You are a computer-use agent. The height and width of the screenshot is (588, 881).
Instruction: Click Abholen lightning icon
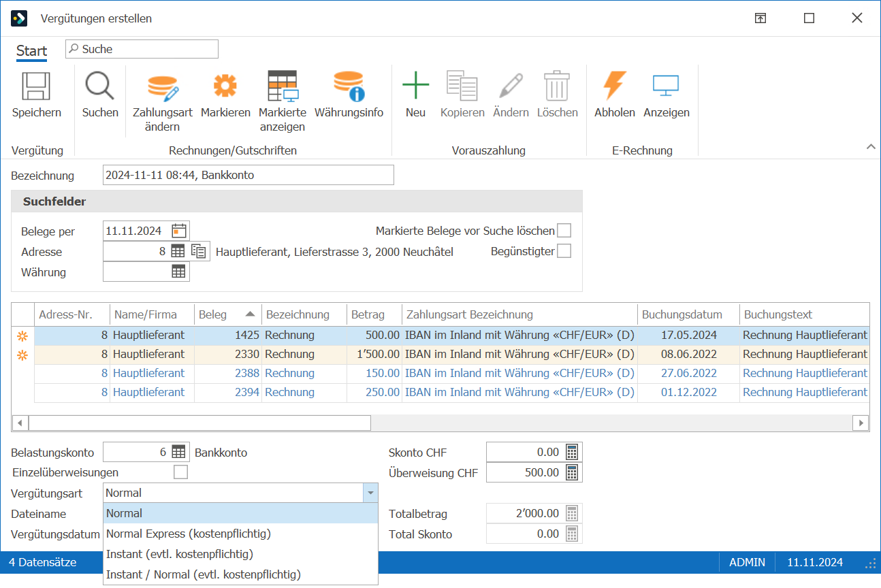coord(614,86)
